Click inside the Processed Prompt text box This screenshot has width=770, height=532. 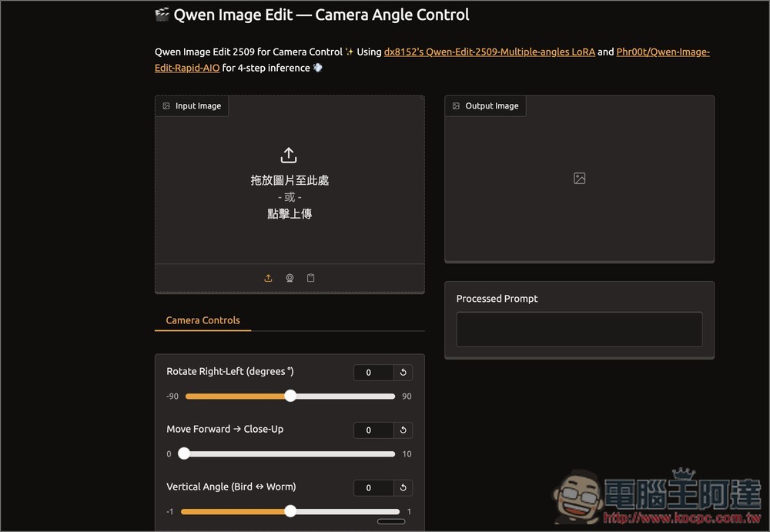pyautogui.click(x=579, y=329)
